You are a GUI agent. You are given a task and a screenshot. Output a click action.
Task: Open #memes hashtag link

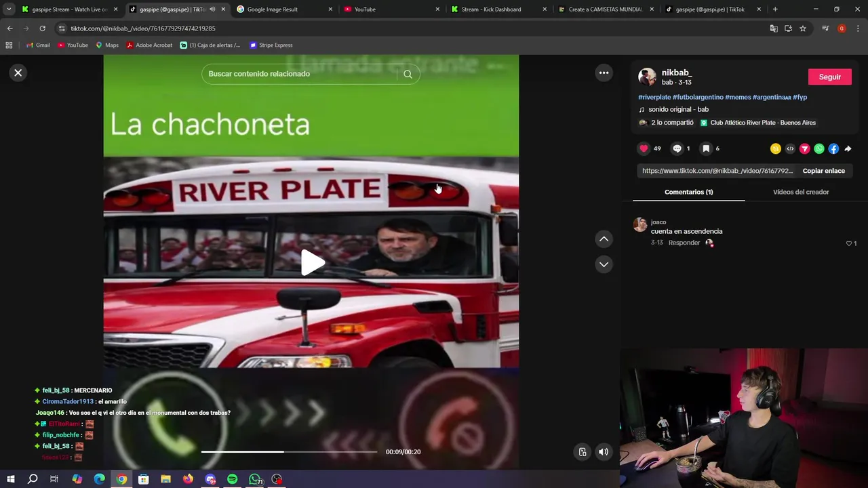[738, 97]
